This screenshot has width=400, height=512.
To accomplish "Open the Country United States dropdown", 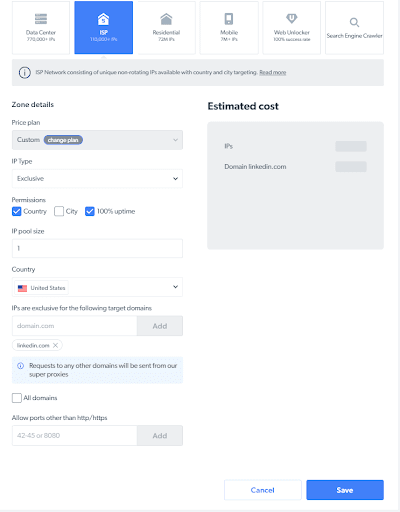I will click(x=97, y=287).
